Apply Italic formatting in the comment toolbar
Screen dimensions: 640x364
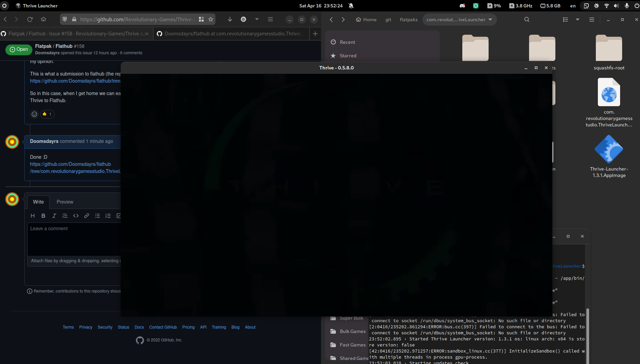click(x=54, y=216)
